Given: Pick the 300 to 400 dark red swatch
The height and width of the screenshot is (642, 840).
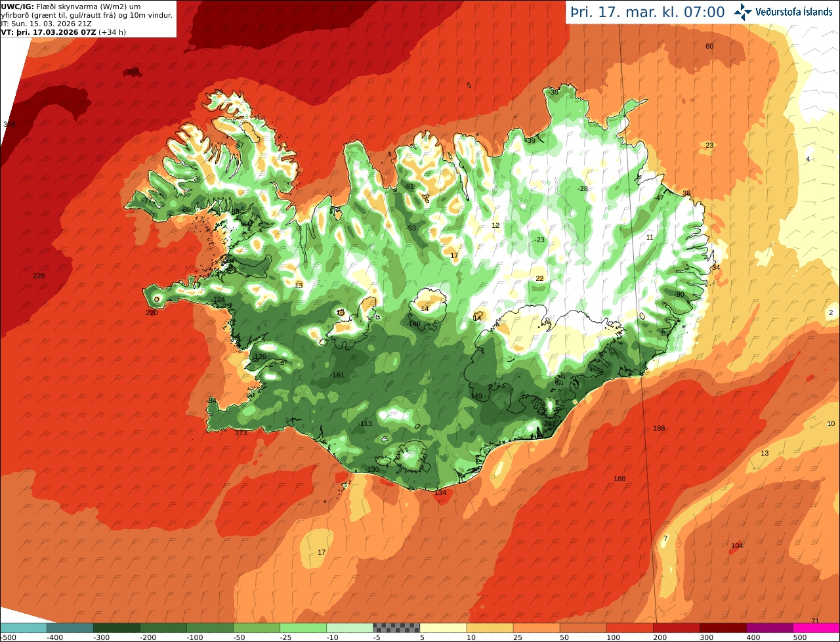Looking at the screenshot, I should coord(723,628).
